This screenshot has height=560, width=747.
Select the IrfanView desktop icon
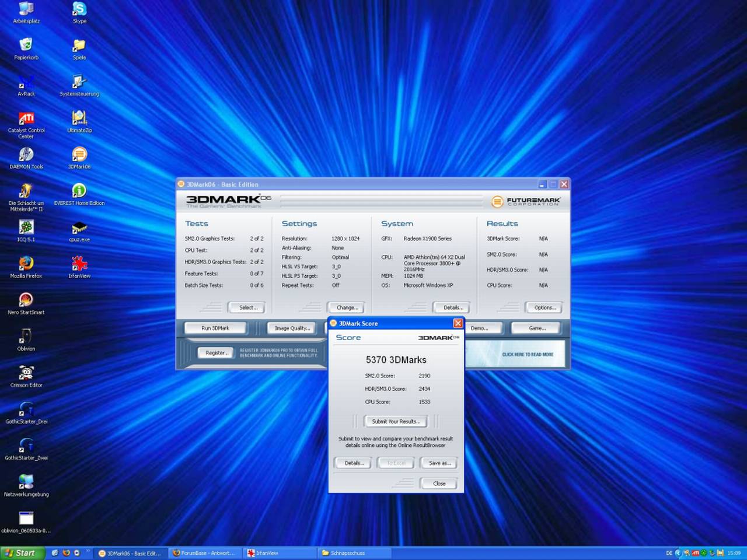79,267
